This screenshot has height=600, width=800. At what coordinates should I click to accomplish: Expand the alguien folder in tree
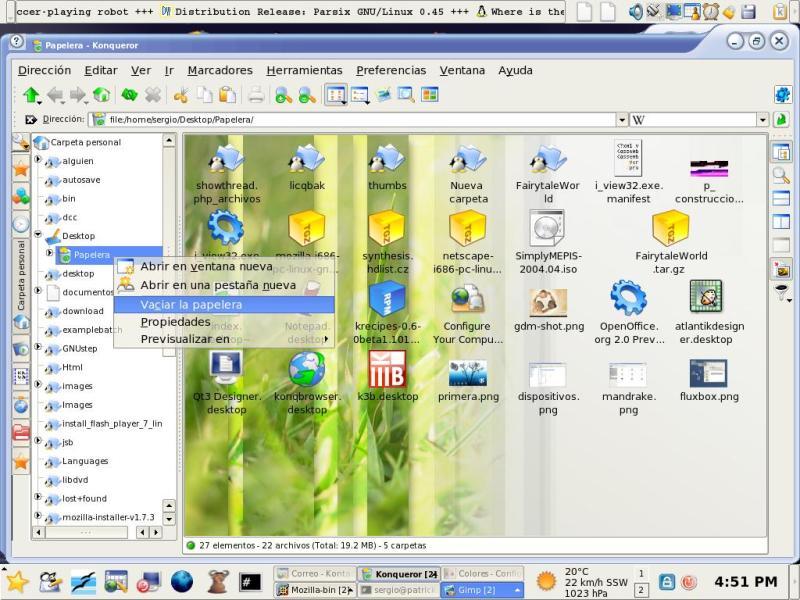pos(38,160)
